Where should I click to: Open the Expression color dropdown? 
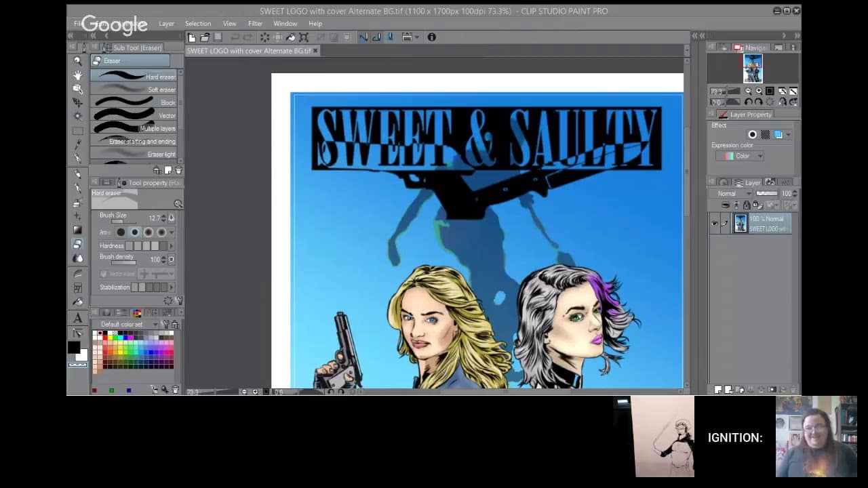pyautogui.click(x=741, y=156)
